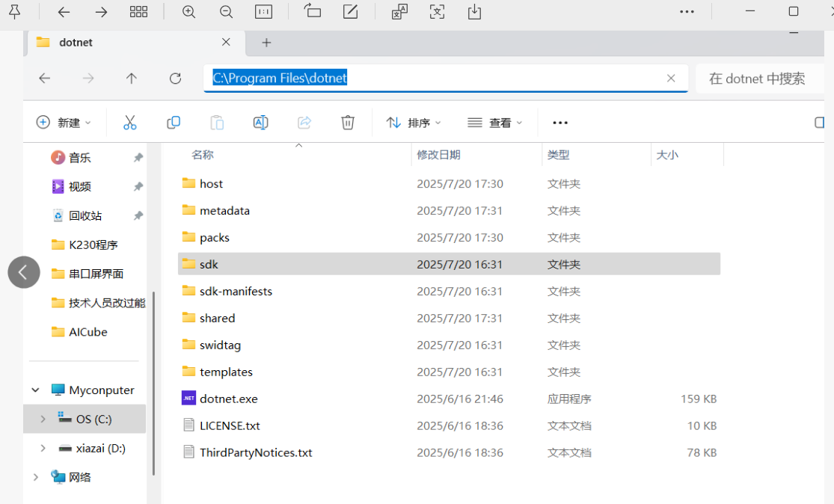This screenshot has height=504, width=834.
Task: Close the dotnet tab
Action: 226,42
